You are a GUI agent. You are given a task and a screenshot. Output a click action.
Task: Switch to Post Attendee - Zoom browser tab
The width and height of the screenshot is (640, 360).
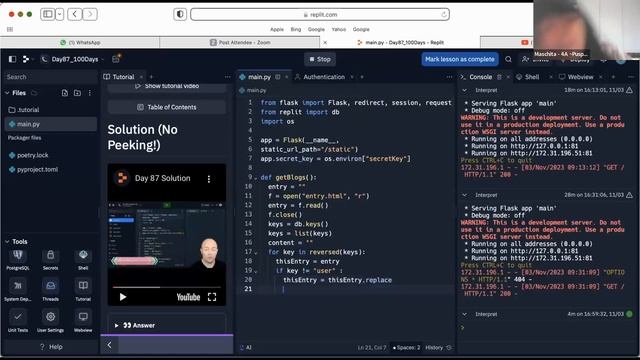240,42
